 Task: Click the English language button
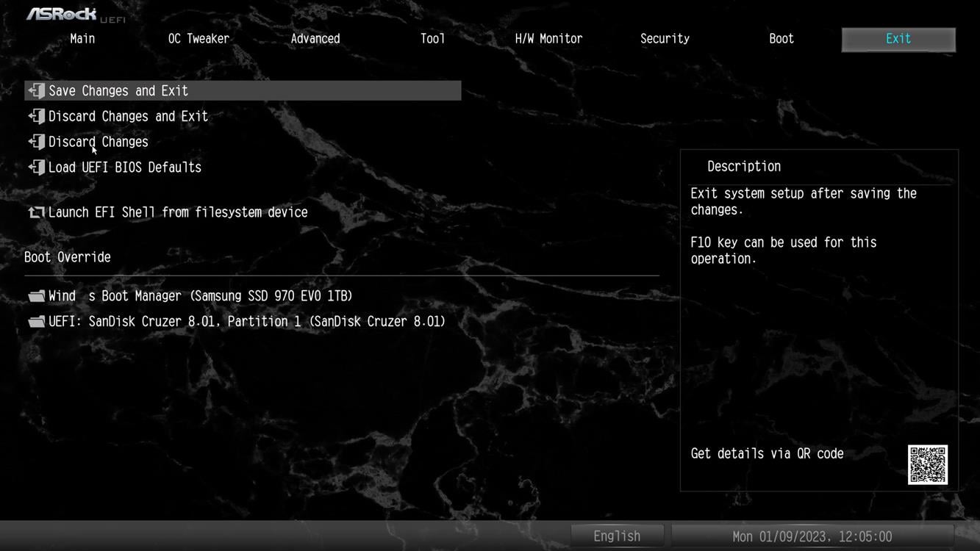pos(617,536)
